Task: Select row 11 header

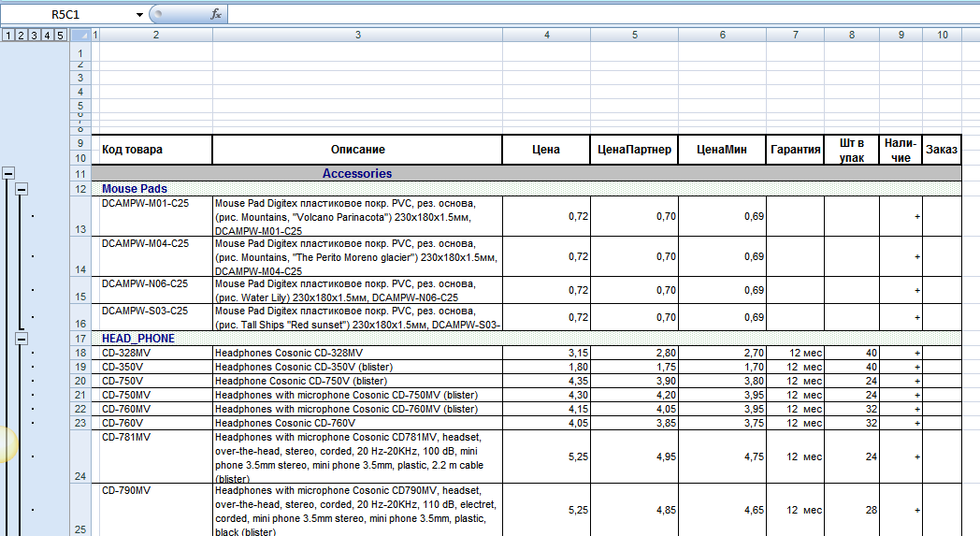Action: tap(80, 174)
